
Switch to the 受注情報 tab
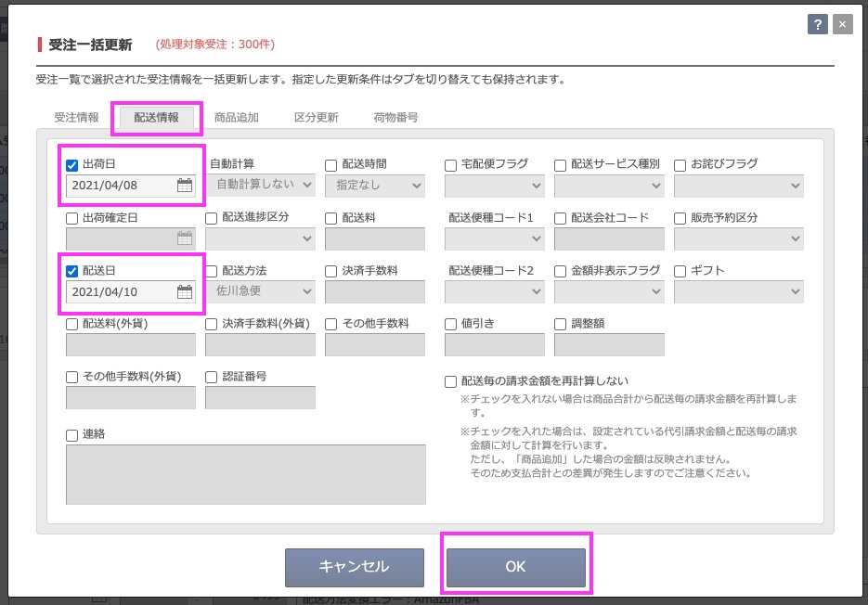[x=76, y=118]
